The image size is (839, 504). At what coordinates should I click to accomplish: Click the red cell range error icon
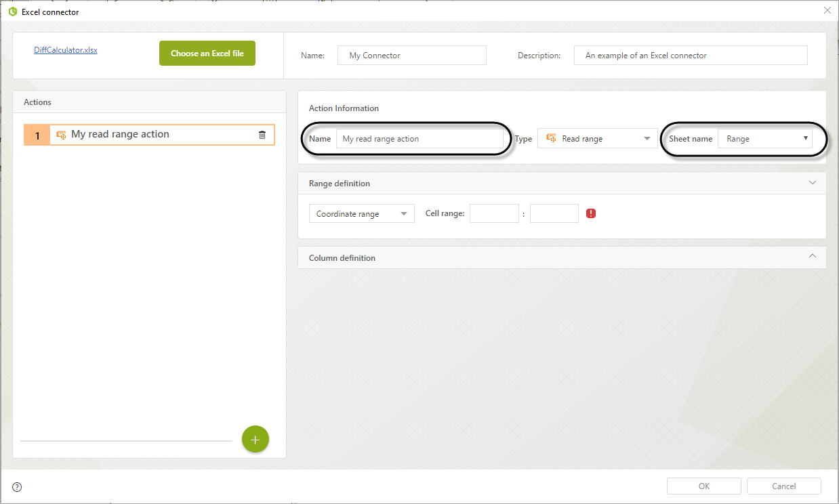[x=591, y=213]
